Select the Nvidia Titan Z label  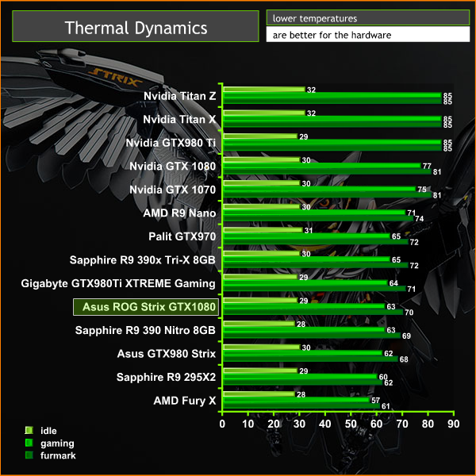tap(180, 96)
